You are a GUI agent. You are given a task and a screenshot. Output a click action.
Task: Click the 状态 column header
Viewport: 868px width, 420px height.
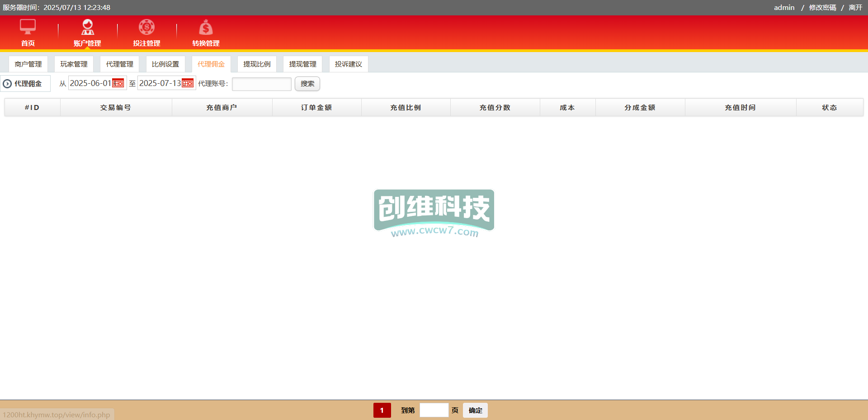(829, 107)
